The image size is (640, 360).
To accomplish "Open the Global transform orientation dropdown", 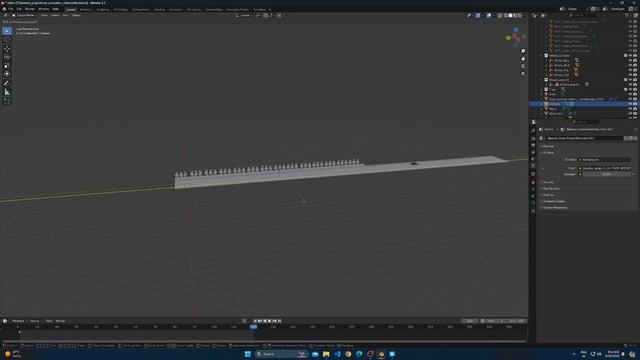I will click(244, 16).
